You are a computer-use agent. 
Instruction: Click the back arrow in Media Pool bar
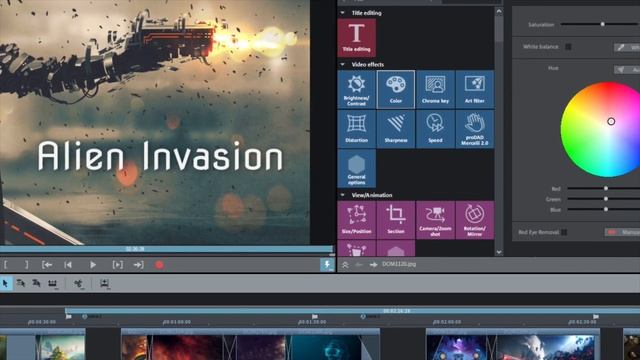click(359, 264)
